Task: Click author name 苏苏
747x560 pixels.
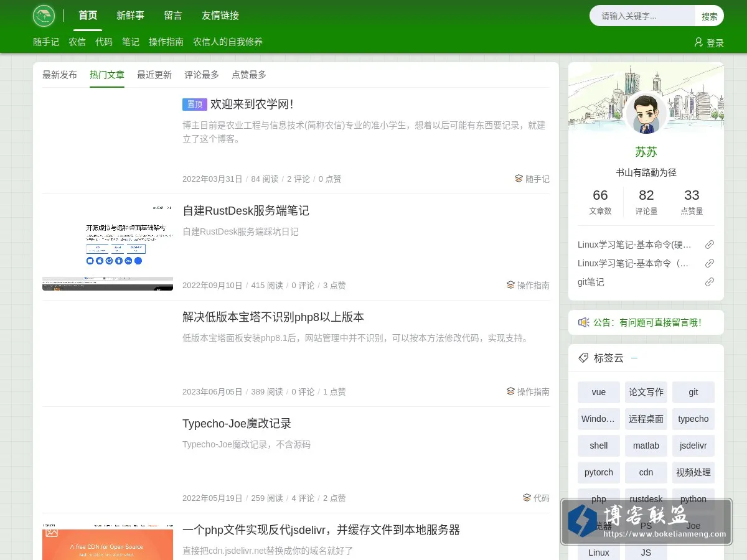Action: click(x=646, y=152)
